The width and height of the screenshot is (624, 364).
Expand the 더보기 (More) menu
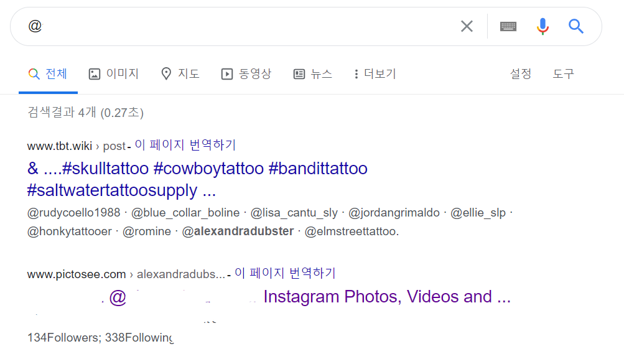click(x=375, y=74)
